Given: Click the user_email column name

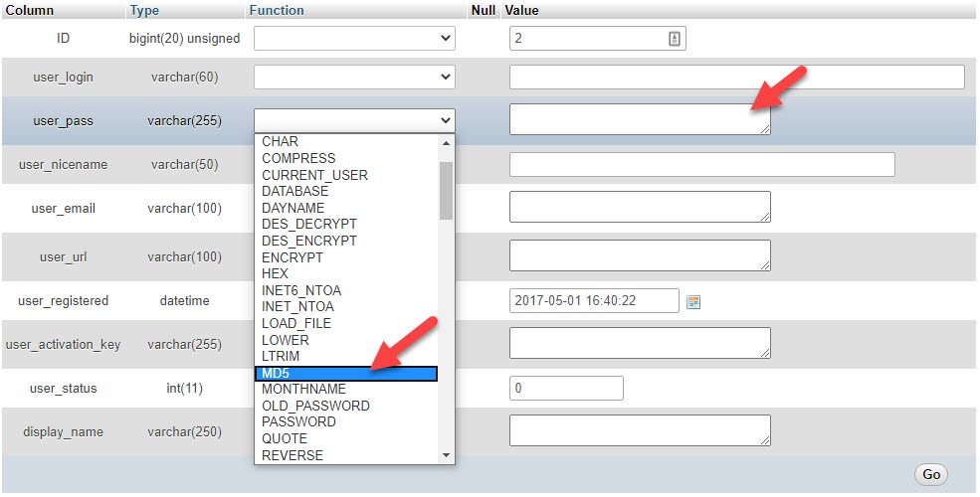Looking at the screenshot, I should [63, 209].
